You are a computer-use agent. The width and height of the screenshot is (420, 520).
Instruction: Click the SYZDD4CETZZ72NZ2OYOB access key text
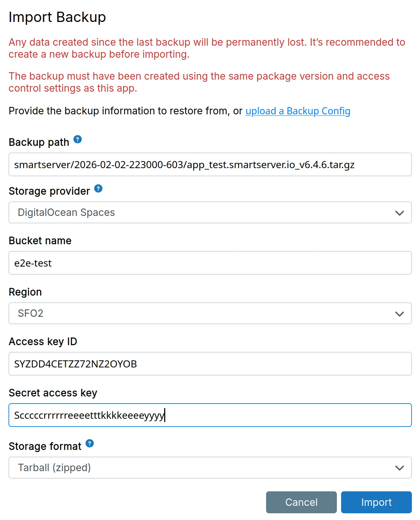76,364
